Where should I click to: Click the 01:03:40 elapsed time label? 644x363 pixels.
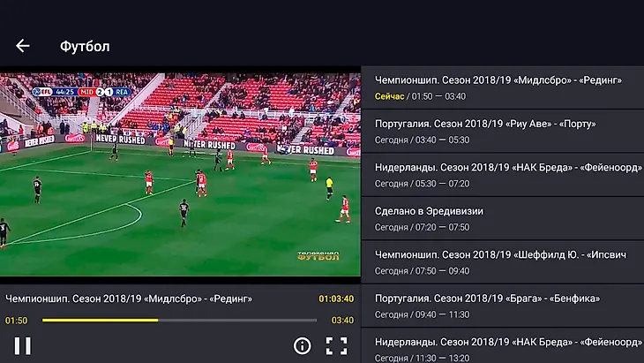point(336,299)
